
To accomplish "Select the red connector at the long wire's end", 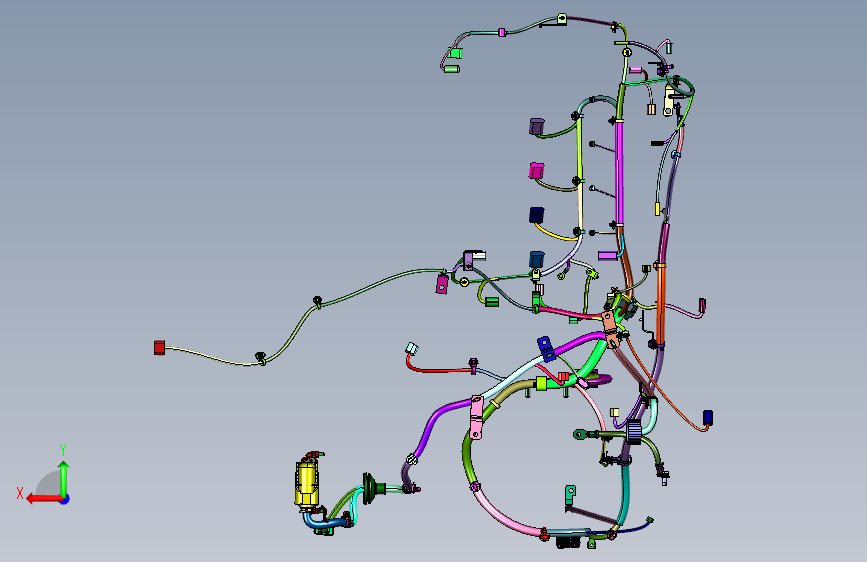I will 159,347.
